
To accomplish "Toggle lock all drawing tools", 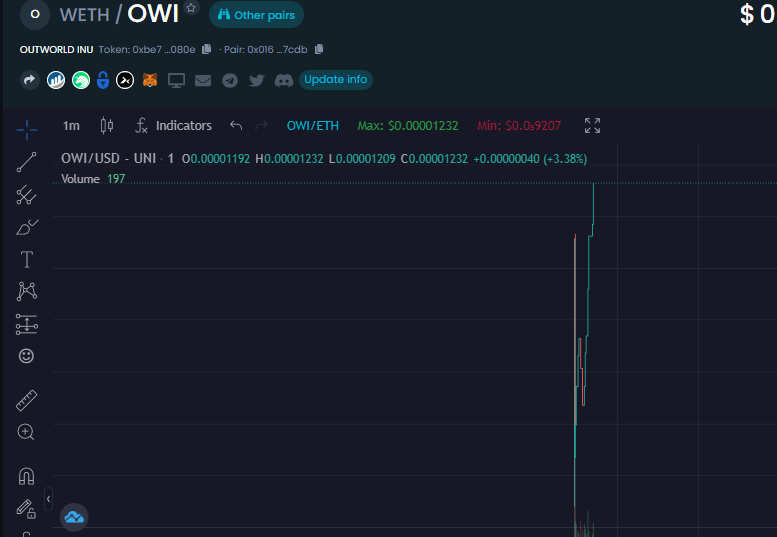I will coord(26,509).
